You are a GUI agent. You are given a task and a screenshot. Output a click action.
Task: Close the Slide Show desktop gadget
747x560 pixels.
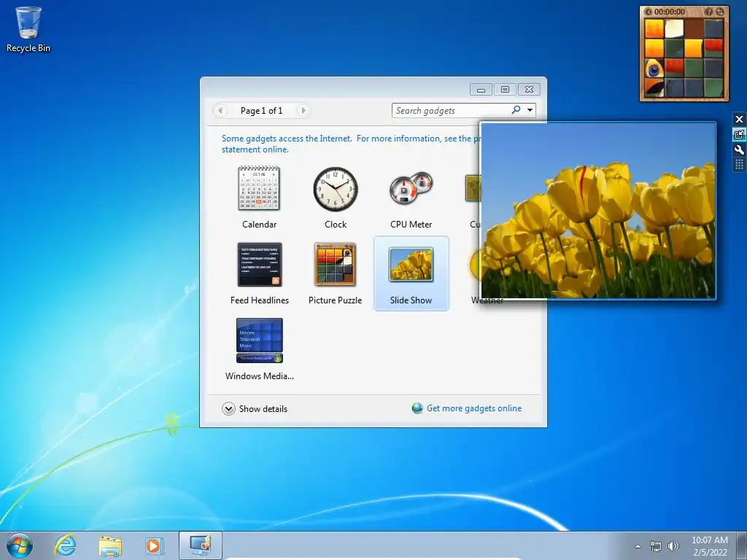(x=739, y=119)
